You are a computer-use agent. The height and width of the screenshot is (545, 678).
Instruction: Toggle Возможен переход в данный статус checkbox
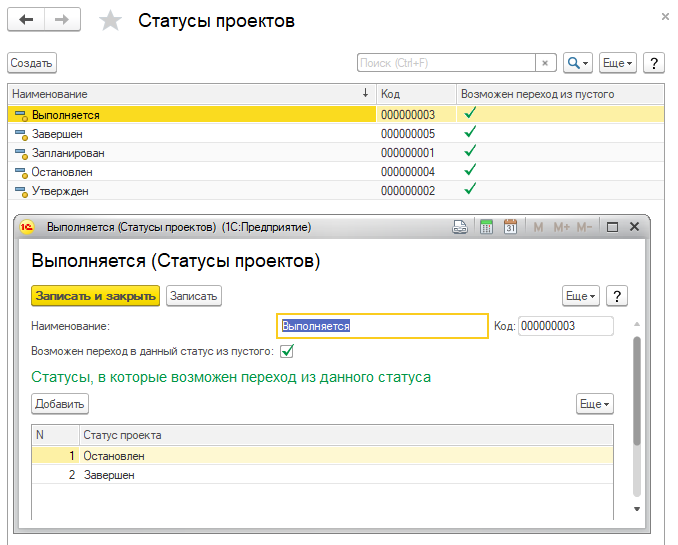[287, 351]
